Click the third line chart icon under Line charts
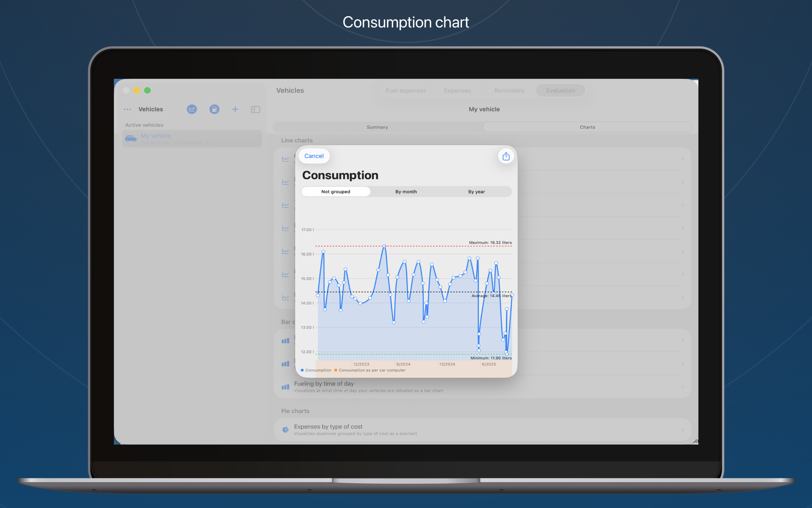This screenshot has height=508, width=812. click(x=285, y=205)
